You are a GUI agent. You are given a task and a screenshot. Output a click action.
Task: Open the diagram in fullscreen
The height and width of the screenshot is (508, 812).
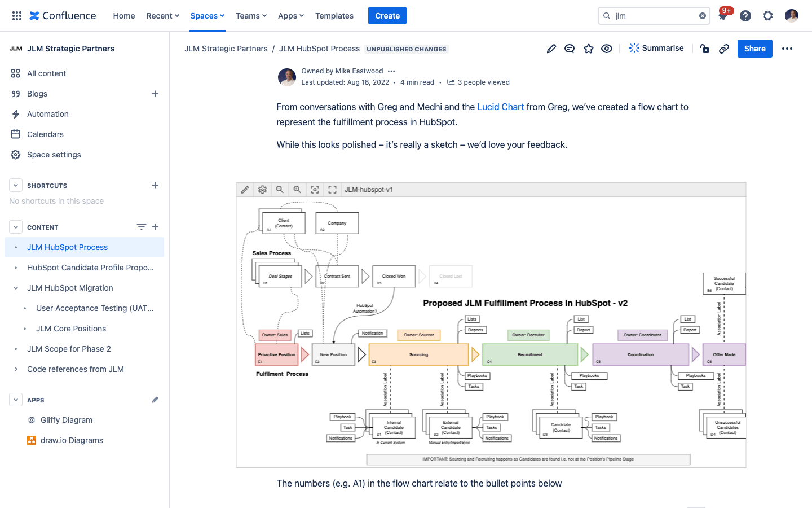point(332,190)
